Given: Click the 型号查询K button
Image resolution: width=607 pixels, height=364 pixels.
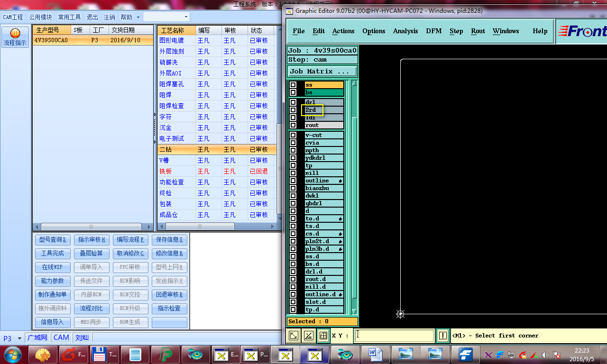Looking at the screenshot, I should 53,239.
